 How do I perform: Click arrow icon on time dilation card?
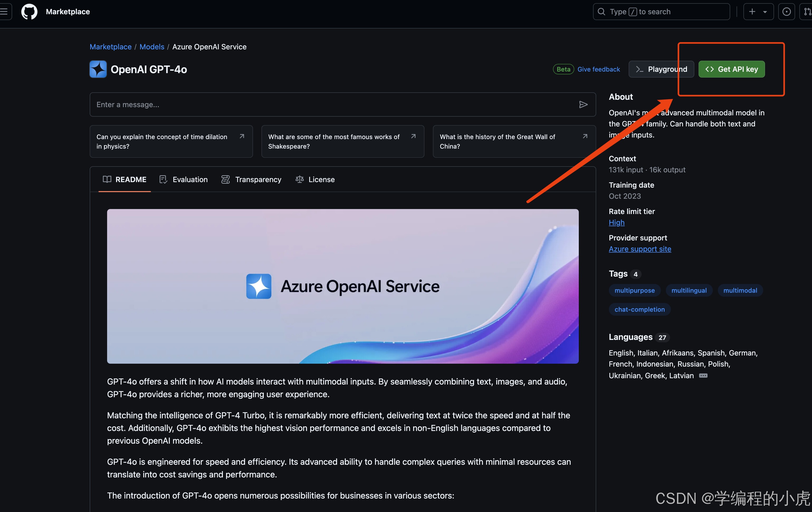click(x=242, y=136)
